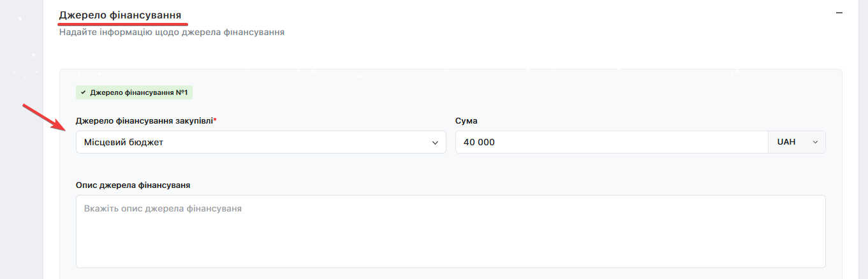868x279 pixels.
Task: Click the Джерело фінансування закупівлі field label
Action: tap(143, 120)
